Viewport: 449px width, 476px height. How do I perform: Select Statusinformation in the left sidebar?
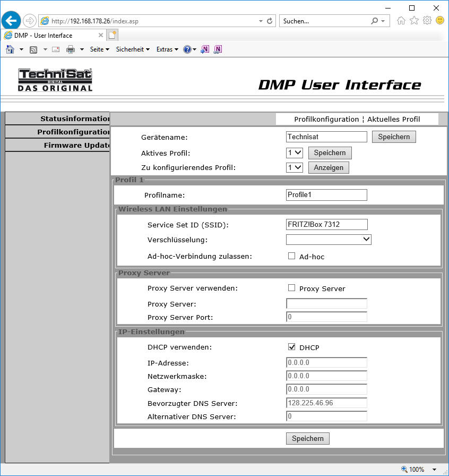click(74, 118)
